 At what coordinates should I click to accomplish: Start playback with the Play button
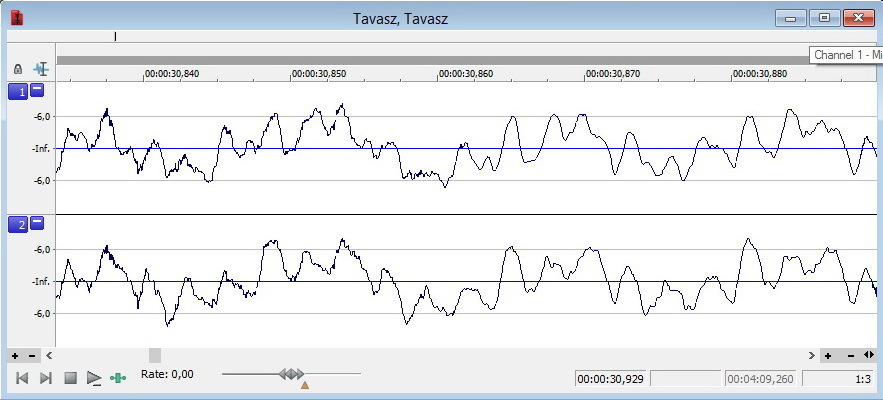94,378
